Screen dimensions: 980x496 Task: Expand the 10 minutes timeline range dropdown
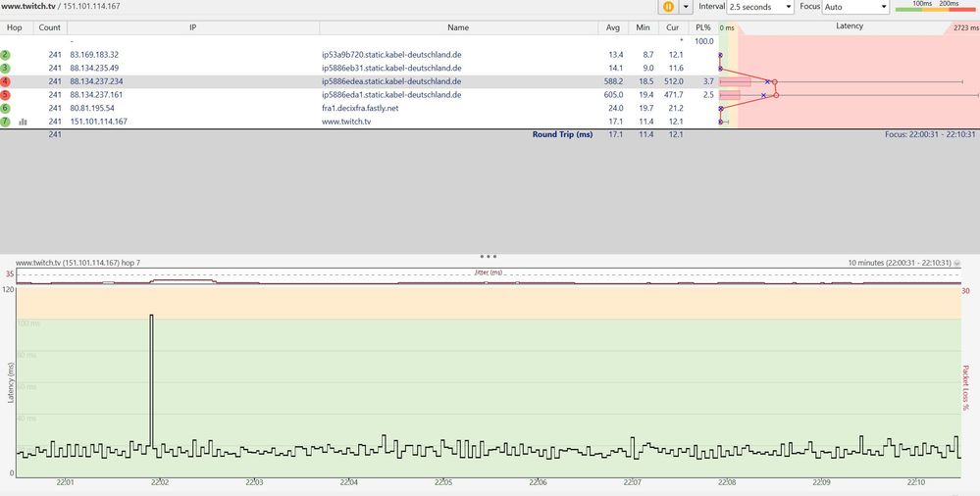(x=956, y=264)
